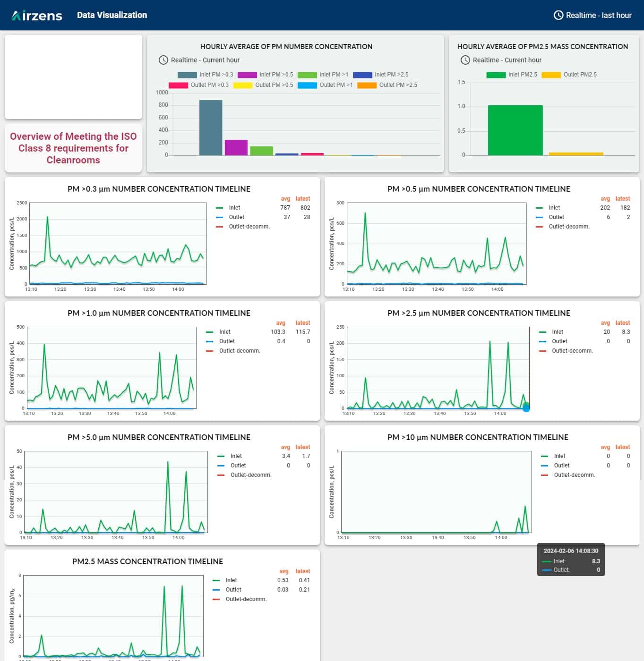Click clock icon in PM2.5 mass concentration panel
Image resolution: width=644 pixels, height=661 pixels.
(x=465, y=60)
